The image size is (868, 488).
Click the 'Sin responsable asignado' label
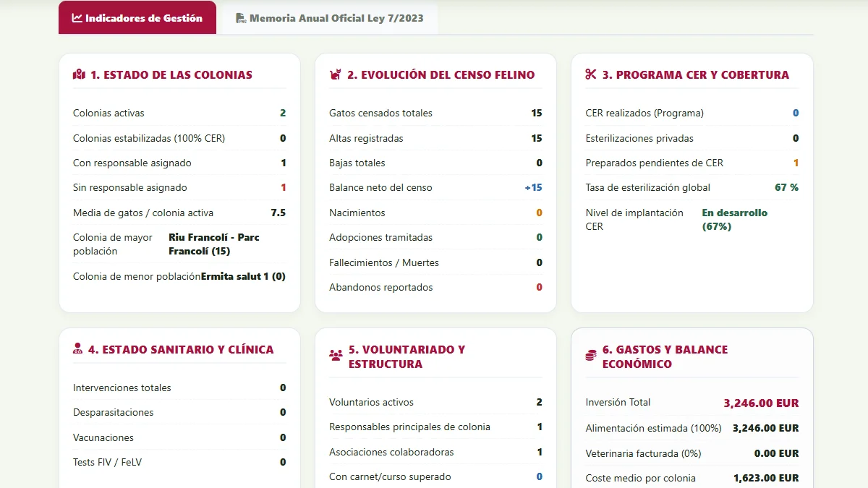pyautogui.click(x=130, y=187)
